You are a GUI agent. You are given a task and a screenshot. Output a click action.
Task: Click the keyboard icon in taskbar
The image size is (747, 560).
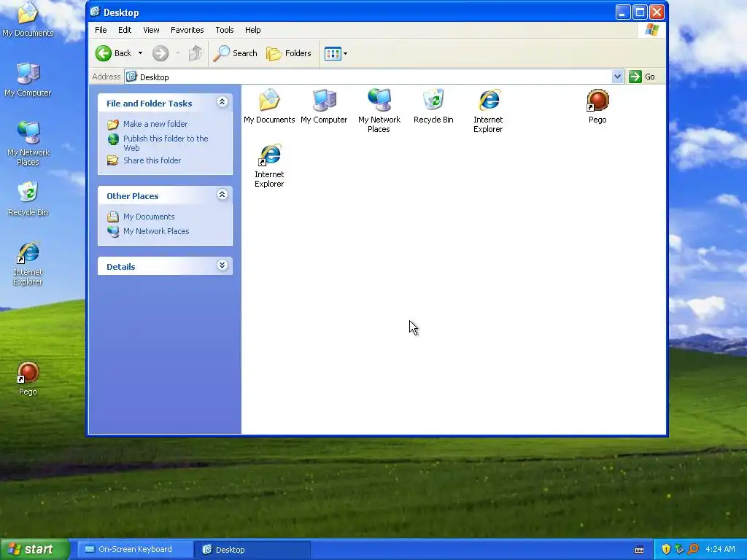[x=639, y=550]
